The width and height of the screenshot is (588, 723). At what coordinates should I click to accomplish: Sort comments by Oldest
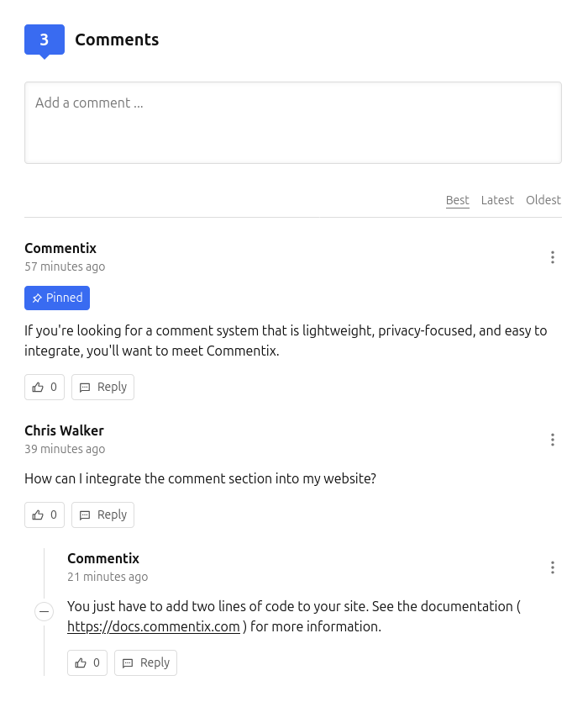[x=543, y=200]
